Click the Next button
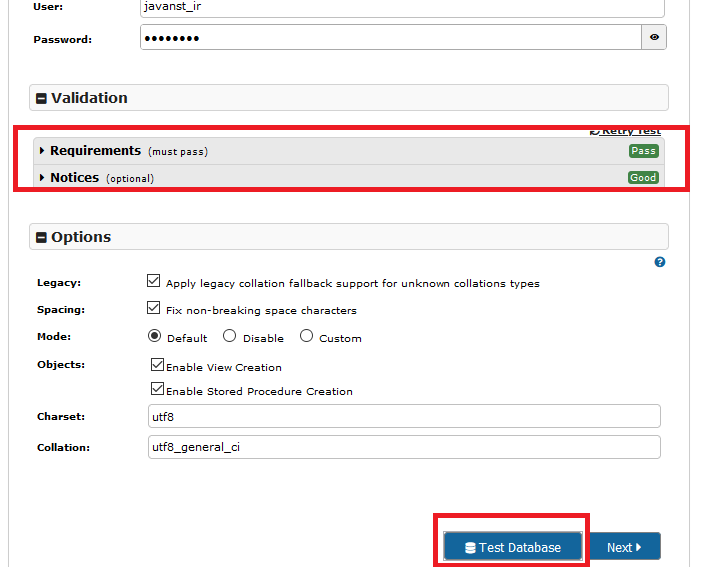Screen dimensions: 705x567 pyautogui.click(x=624, y=547)
